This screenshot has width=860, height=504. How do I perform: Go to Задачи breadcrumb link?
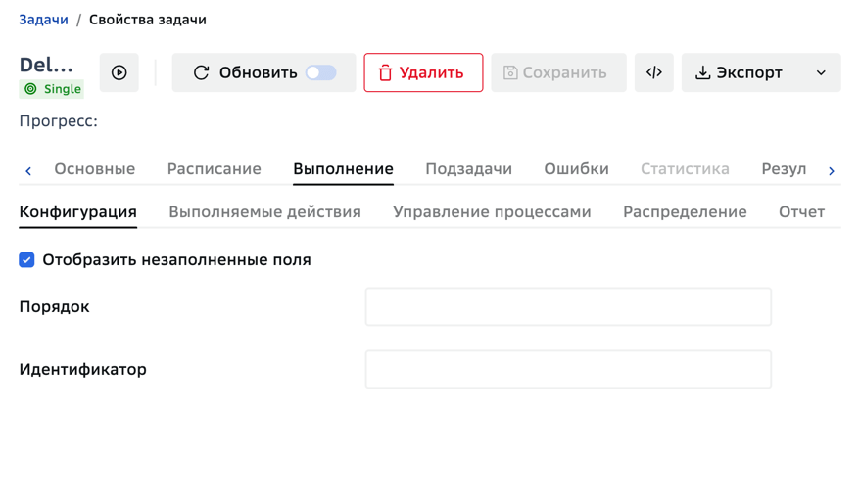[43, 20]
